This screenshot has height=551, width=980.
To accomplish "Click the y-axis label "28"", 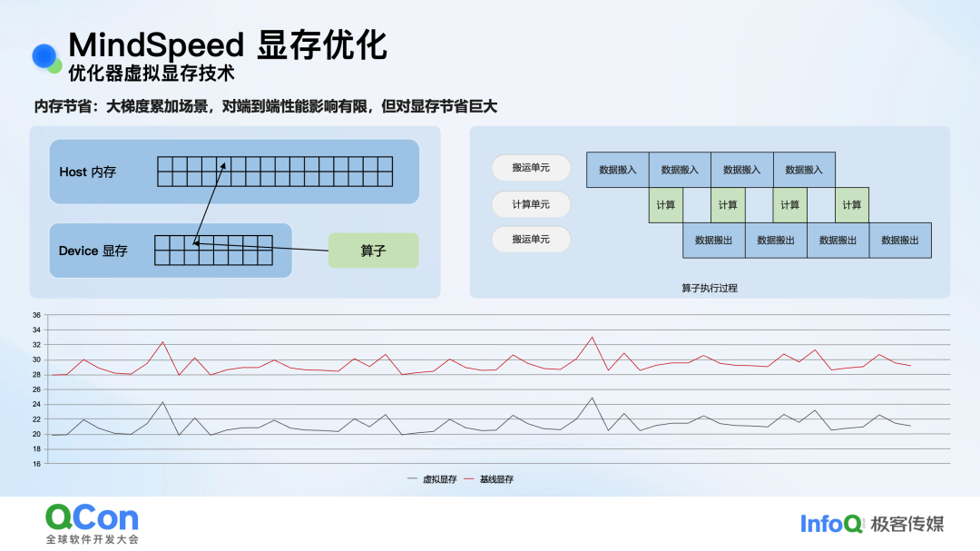I will point(37,375).
